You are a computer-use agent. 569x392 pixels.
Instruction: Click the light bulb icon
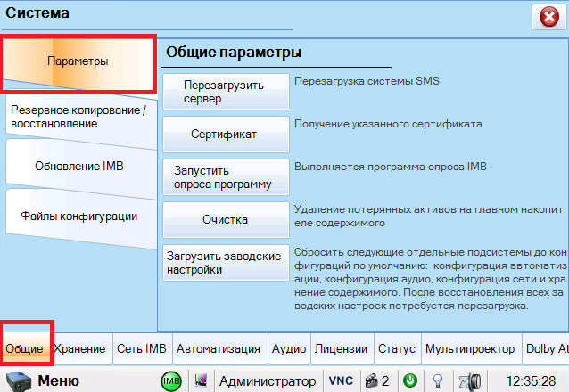coord(438,381)
